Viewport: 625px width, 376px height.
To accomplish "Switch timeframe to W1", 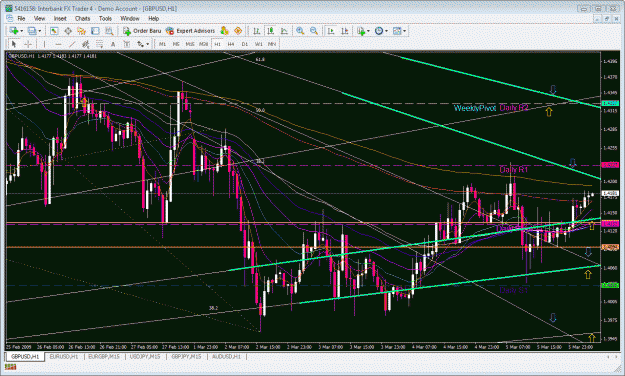I will click(258, 44).
